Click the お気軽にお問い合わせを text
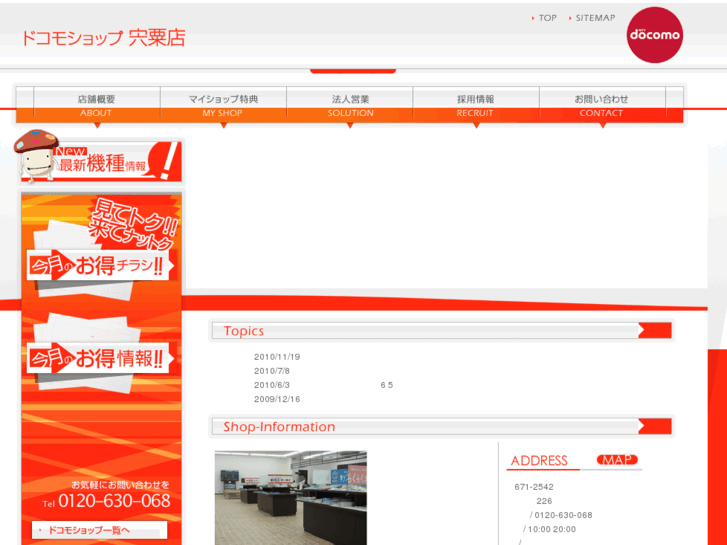This screenshot has width=727, height=545. 120,485
